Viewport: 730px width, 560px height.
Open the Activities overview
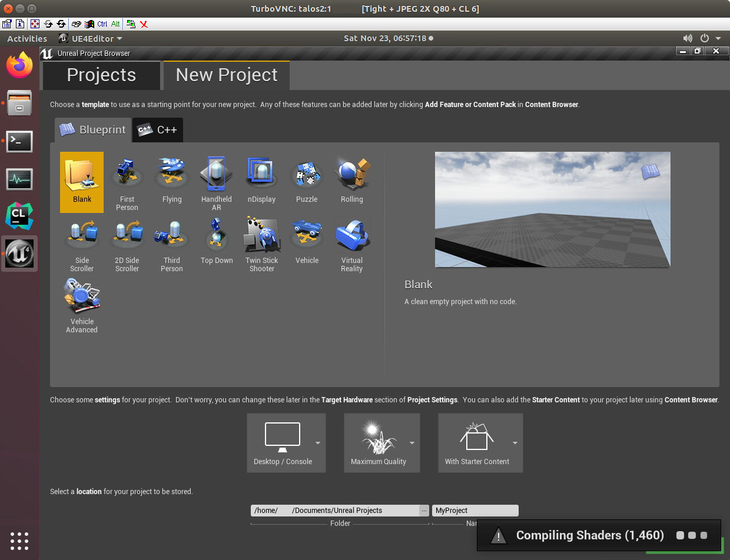(x=27, y=38)
